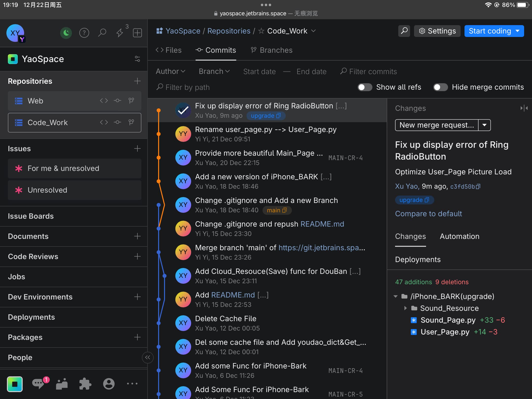Click the Compare to default link

click(x=428, y=214)
